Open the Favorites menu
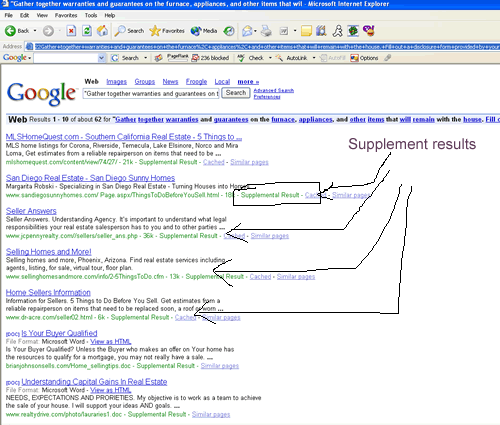Viewport: 500px width, 425px height. tap(66, 15)
